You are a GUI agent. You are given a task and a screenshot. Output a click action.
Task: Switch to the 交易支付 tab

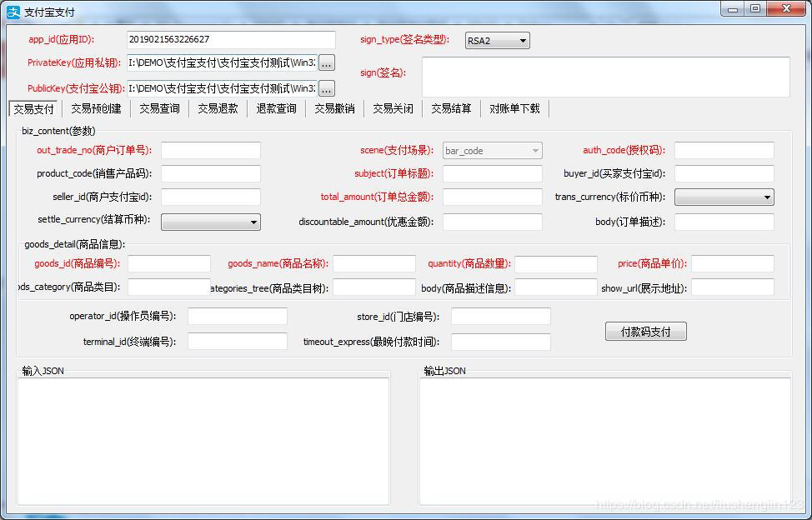click(33, 108)
